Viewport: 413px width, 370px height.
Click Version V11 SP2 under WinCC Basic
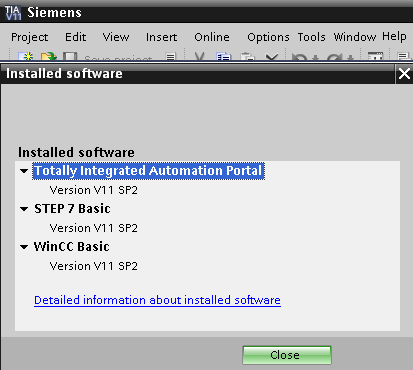94,266
